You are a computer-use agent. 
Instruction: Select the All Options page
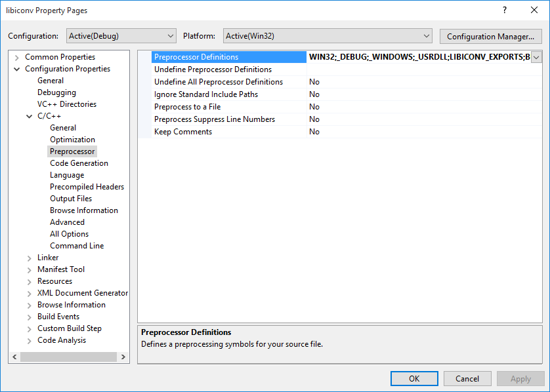pyautogui.click(x=69, y=234)
